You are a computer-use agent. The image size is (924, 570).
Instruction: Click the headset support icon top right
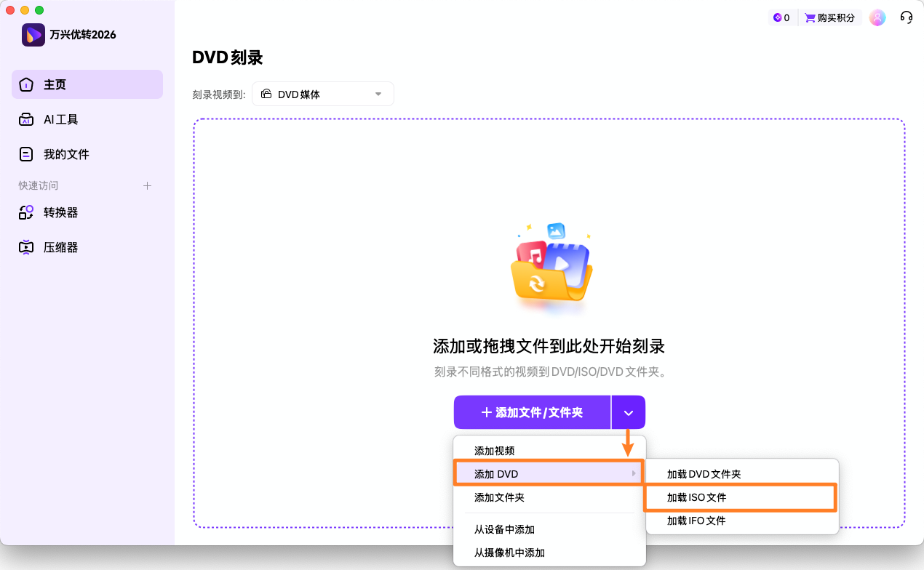907,17
